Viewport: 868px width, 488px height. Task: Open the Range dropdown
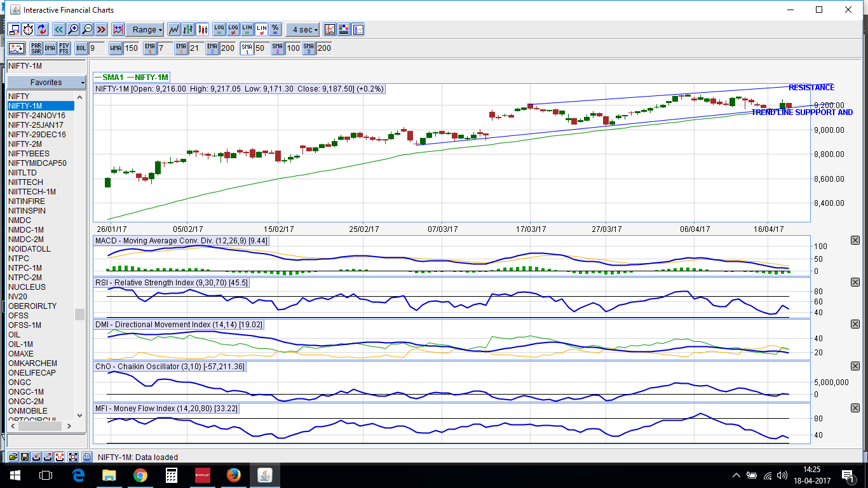(x=145, y=29)
